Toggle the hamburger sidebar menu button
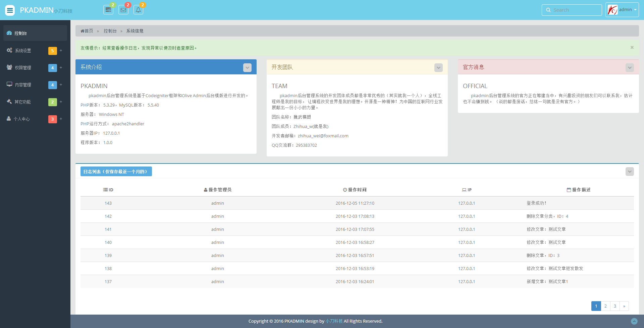The width and height of the screenshot is (644, 328). (10, 10)
